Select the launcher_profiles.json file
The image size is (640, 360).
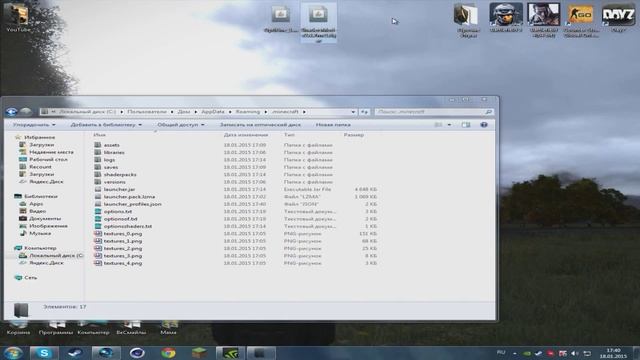pyautogui.click(x=132, y=204)
